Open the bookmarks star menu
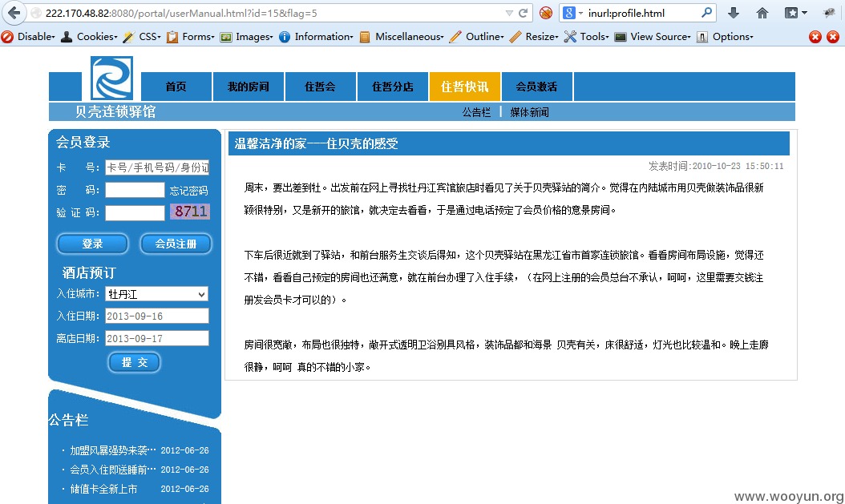 pyautogui.click(x=795, y=13)
